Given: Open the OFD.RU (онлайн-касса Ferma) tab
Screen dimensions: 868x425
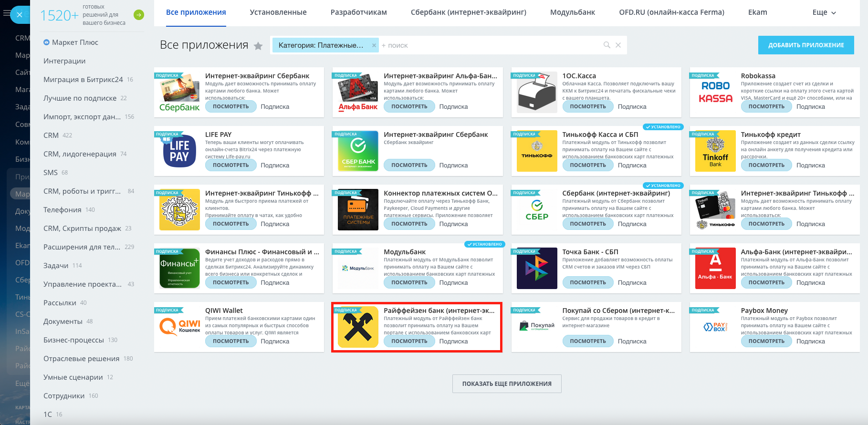Looking at the screenshot, I should (671, 12).
